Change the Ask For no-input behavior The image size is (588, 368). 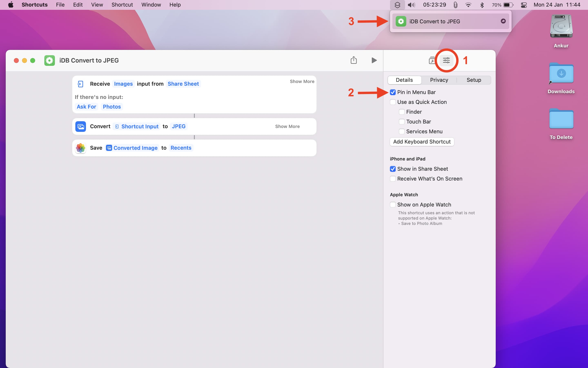click(x=87, y=107)
